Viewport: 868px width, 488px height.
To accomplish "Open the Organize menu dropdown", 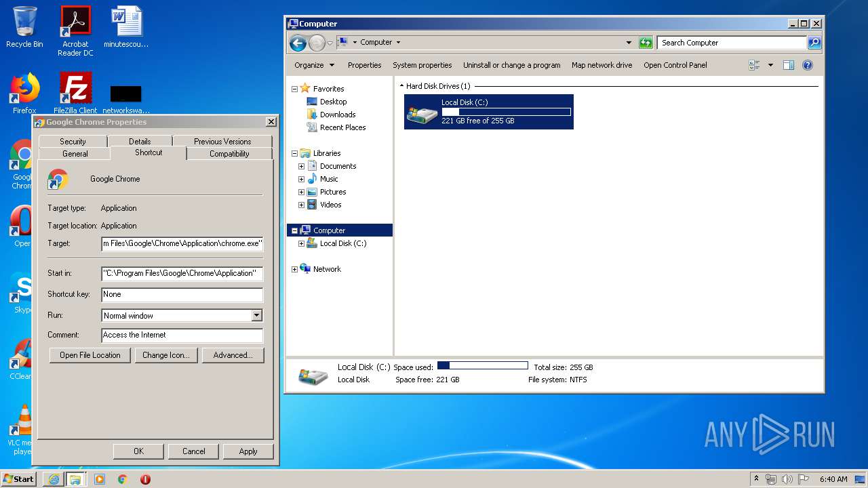I will [314, 65].
